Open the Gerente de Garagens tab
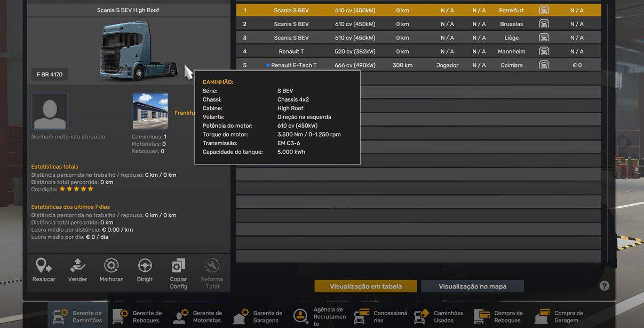This screenshot has height=328, width=644. (258, 316)
